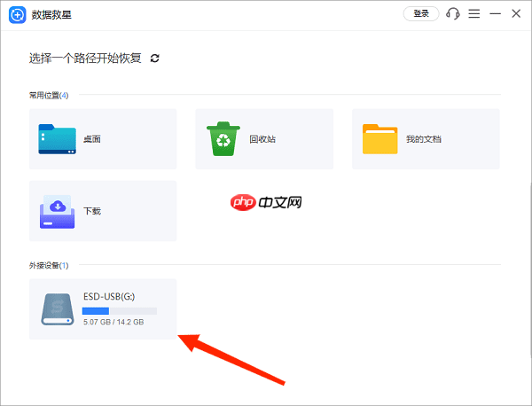The width and height of the screenshot is (532, 406).
Task: Select the 桌面 desktop folder icon
Action: tap(57, 139)
